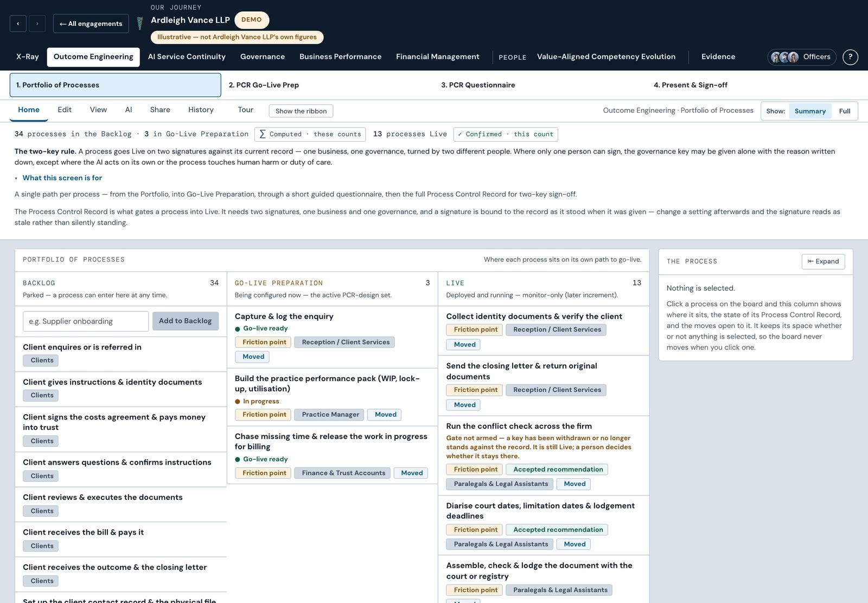Select step 1. Portfolio of Processes
This screenshot has height=603, width=868.
coord(116,85)
